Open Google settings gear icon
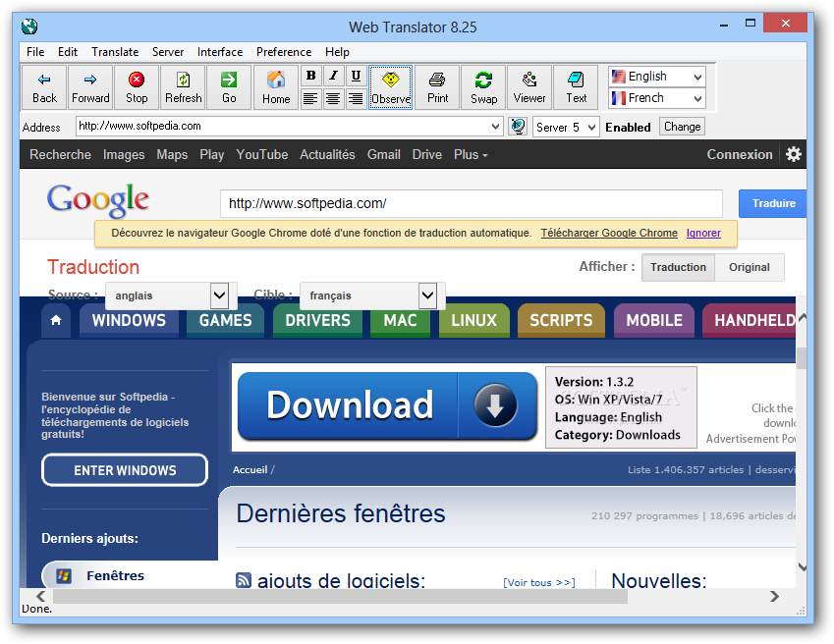 point(793,155)
